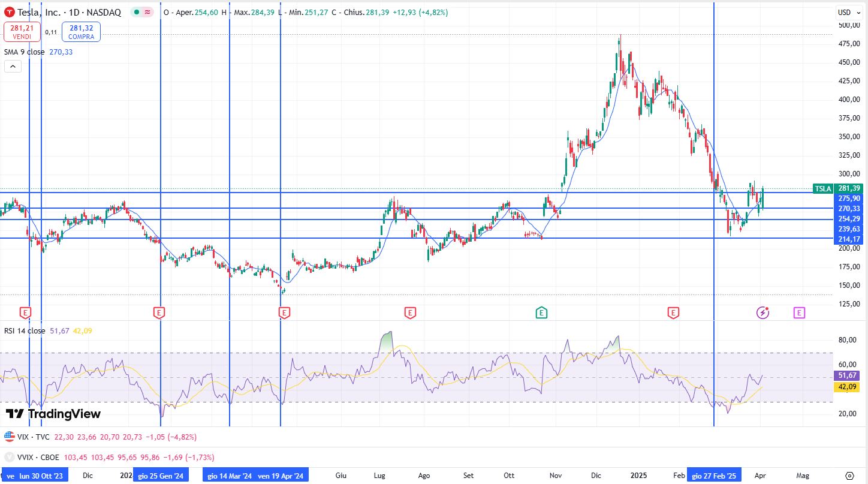
Task: Click the green market-status dot in the header
Action: point(137,12)
